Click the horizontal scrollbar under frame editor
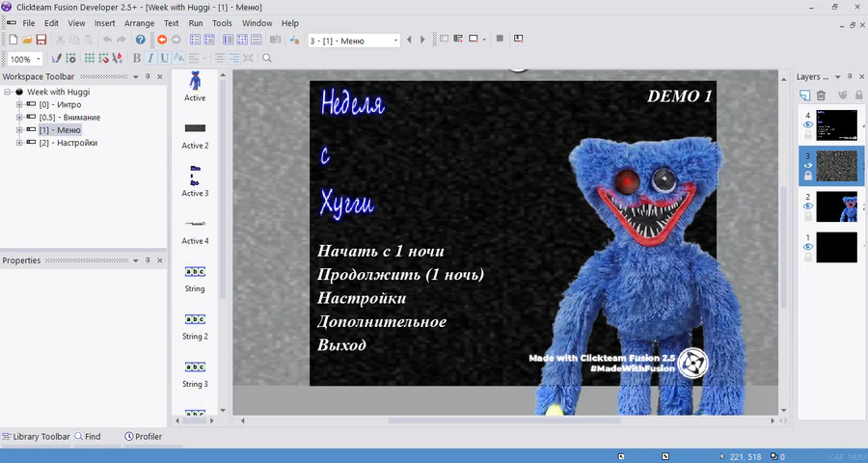 coord(503,421)
